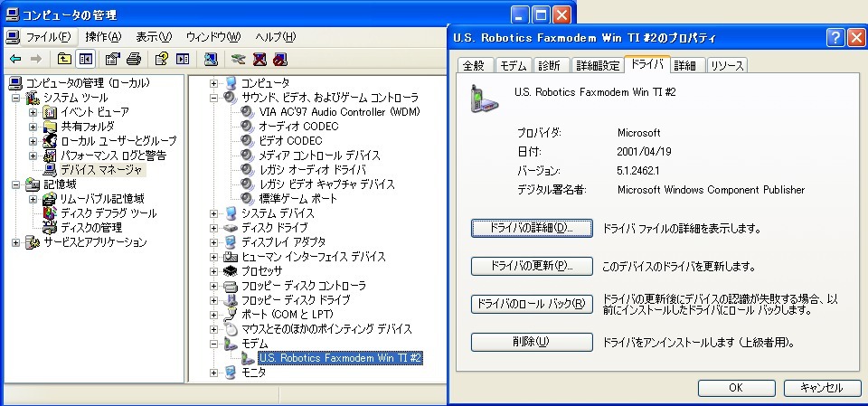Image resolution: width=868 pixels, height=406 pixels.
Task: Click the 共有フォルダ folder icon
Action: [x=50, y=127]
